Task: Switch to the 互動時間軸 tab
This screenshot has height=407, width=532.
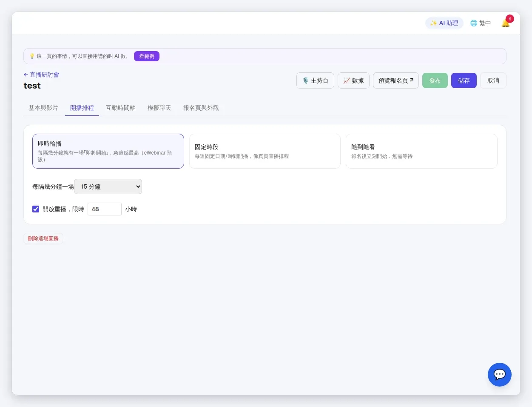Action: click(121, 108)
